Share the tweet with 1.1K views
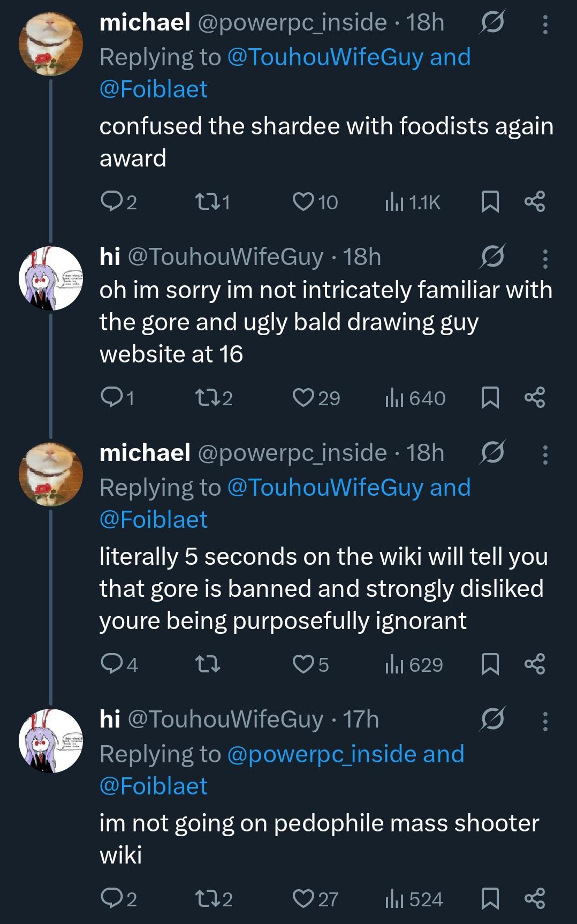 [x=534, y=202]
